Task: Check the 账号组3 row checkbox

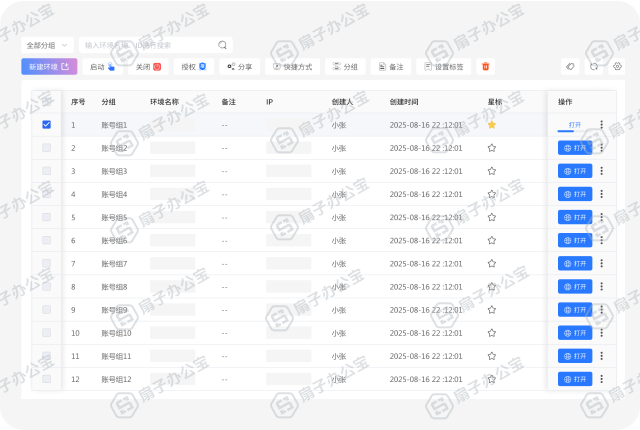Action: tap(46, 171)
